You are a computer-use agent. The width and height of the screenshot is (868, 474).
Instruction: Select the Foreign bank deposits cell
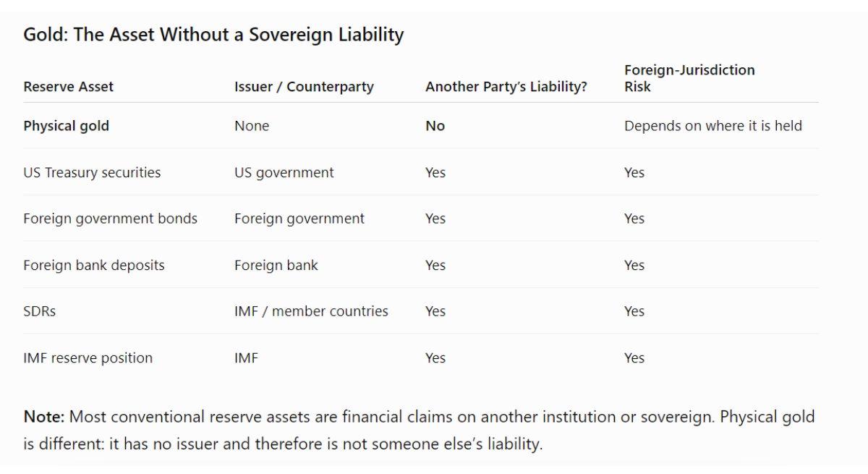94,265
